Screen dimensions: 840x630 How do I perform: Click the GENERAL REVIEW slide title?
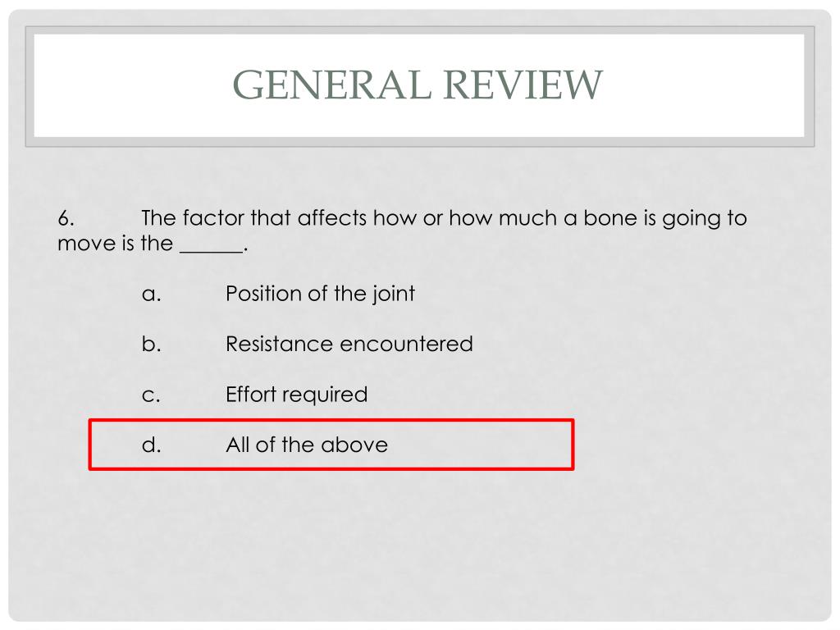click(418, 84)
